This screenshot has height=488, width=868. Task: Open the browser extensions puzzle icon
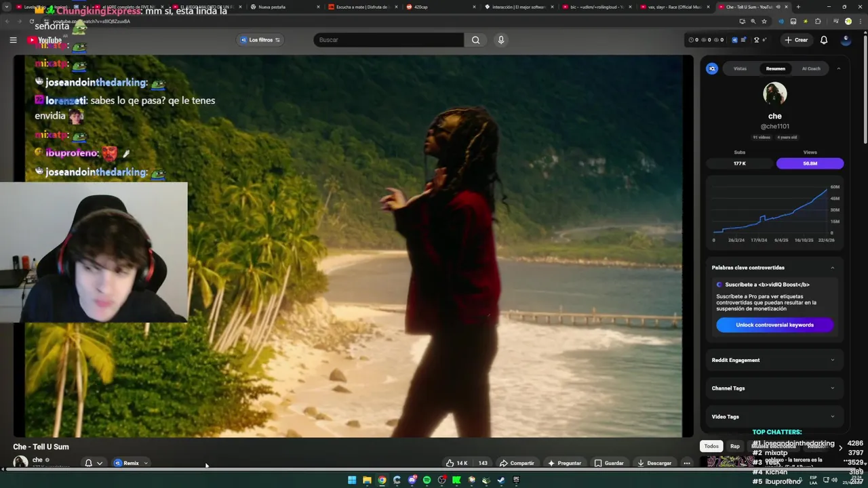(x=818, y=21)
